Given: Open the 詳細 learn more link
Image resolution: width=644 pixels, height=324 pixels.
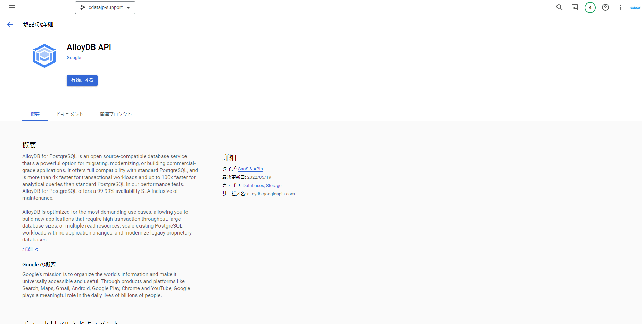Looking at the screenshot, I should [27, 249].
